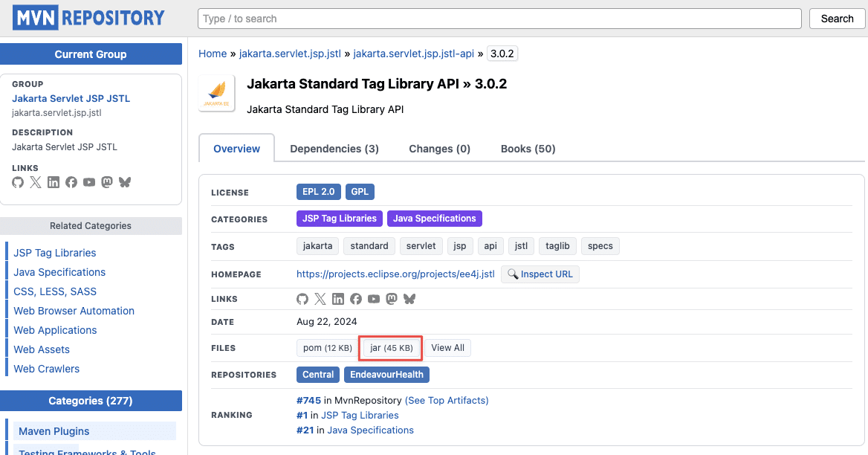Switch to the Dependencies (3) tab
This screenshot has width=868, height=455.
334,149
